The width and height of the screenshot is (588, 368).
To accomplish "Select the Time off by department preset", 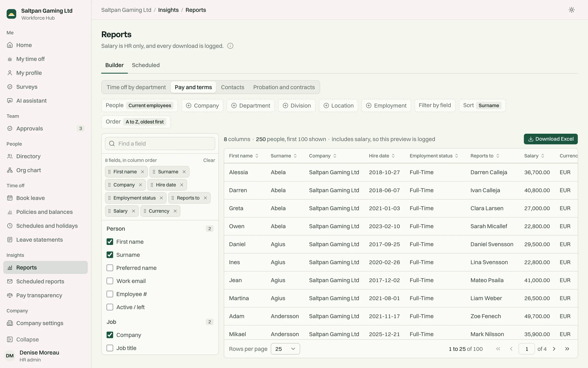I will [x=136, y=87].
